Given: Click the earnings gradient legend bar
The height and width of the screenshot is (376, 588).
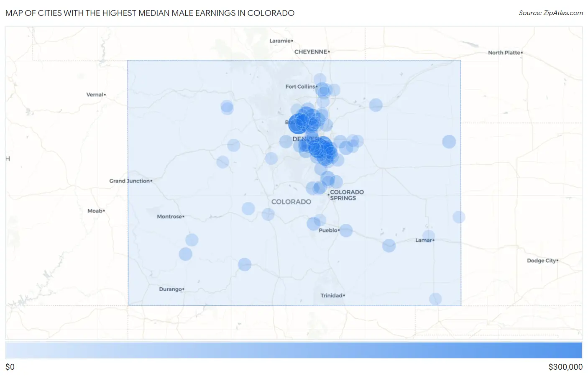Looking at the screenshot, I should pos(294,350).
